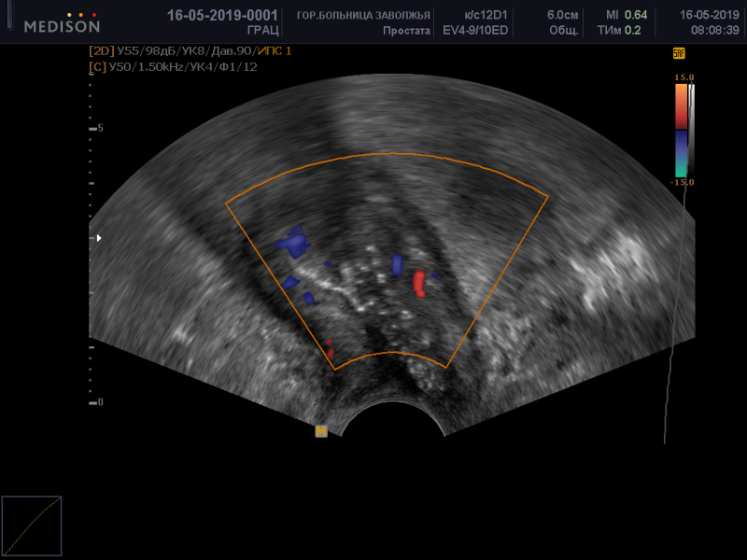Click the patient name ГРАЦ
Screen dimensions: 747x560
click(x=262, y=30)
